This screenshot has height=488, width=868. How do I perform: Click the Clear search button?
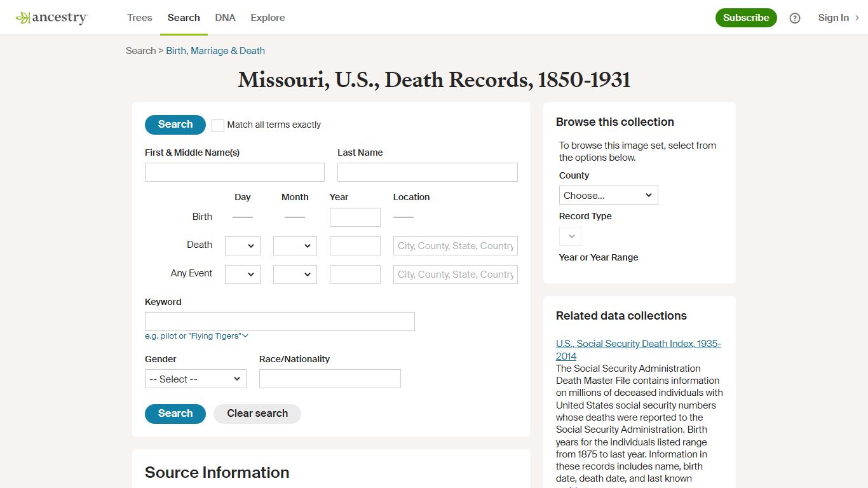tap(257, 414)
